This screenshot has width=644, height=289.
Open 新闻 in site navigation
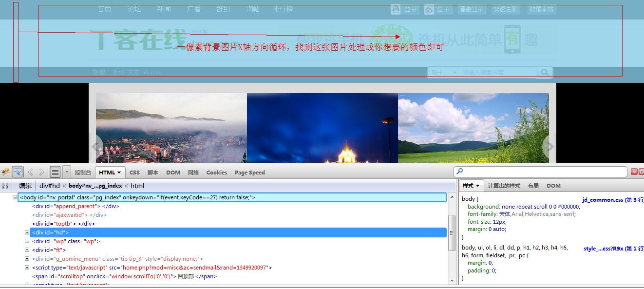tap(164, 9)
